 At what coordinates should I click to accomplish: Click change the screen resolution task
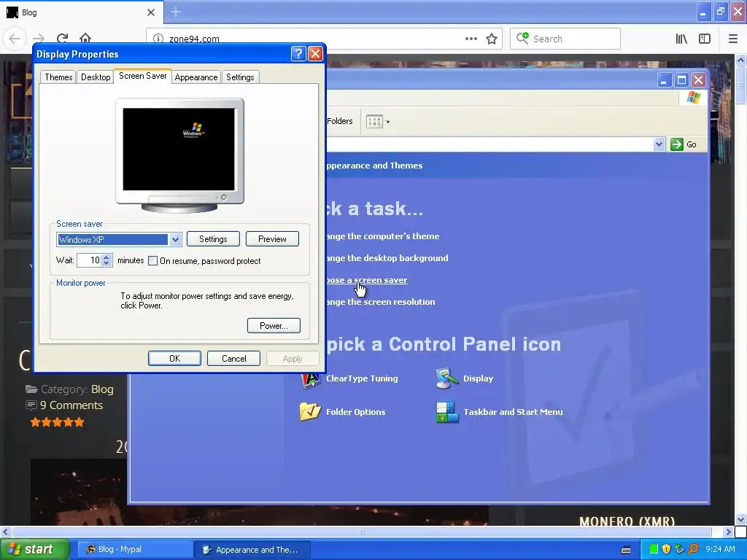tap(381, 302)
